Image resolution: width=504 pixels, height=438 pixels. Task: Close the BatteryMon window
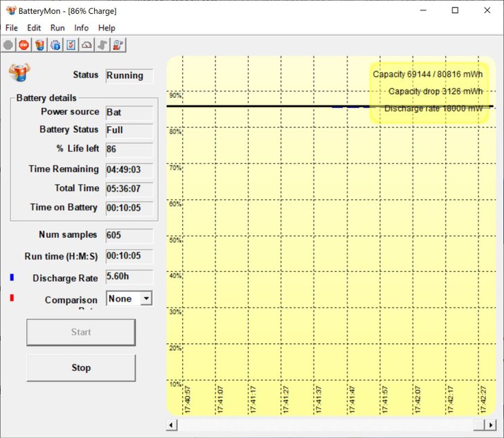[487, 10]
